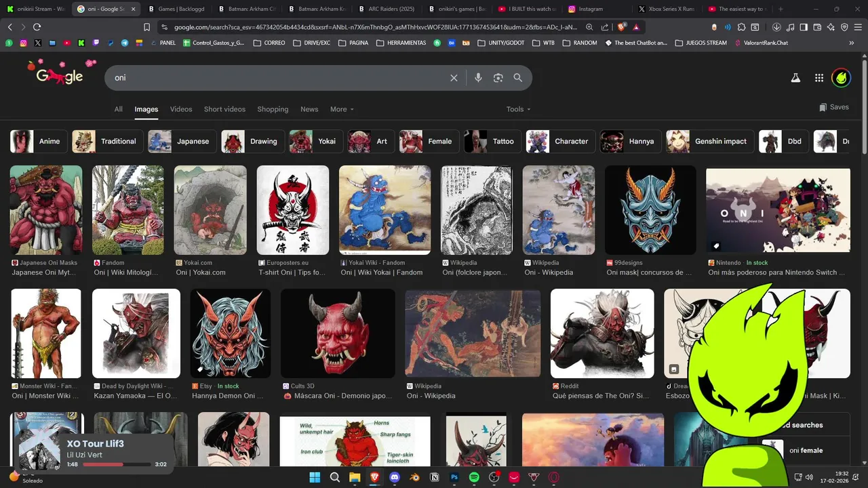Go back to the previous page
868x488 pixels.
tap(9, 27)
